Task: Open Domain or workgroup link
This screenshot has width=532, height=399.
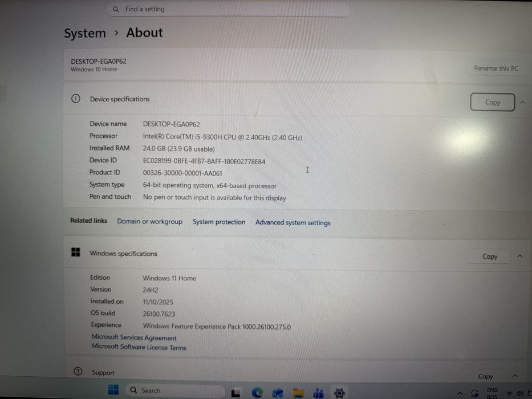Action: tap(149, 222)
